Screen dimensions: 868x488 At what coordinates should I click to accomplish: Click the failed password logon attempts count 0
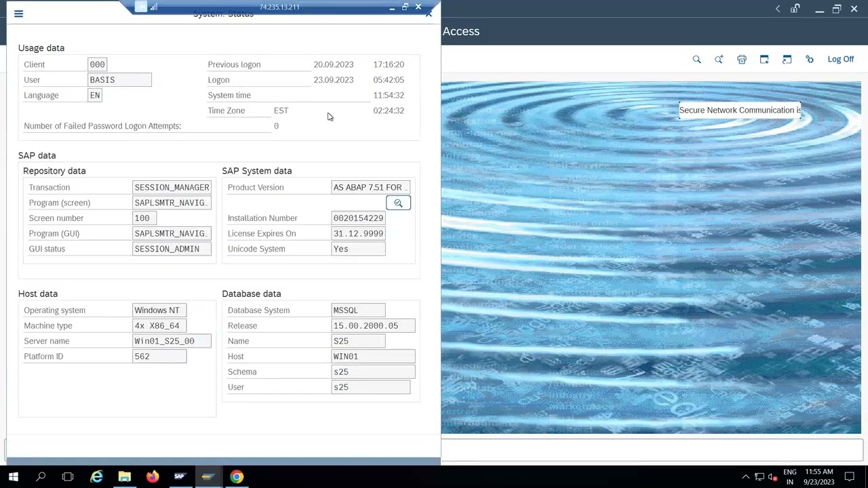coord(276,126)
